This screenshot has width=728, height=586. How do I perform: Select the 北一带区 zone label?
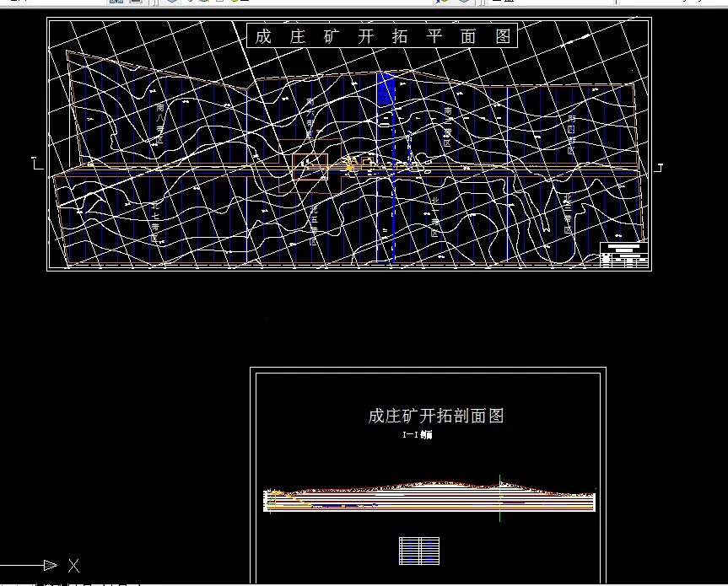coord(435,217)
